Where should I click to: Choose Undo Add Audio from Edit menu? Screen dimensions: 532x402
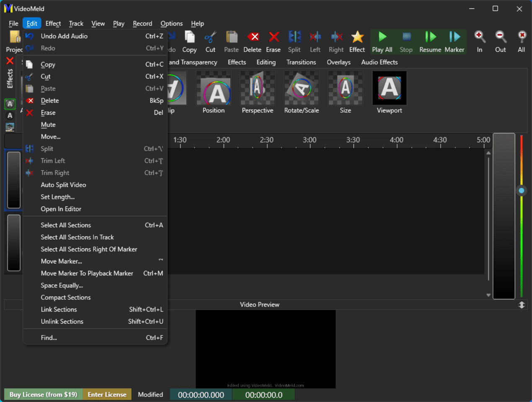tap(95, 36)
